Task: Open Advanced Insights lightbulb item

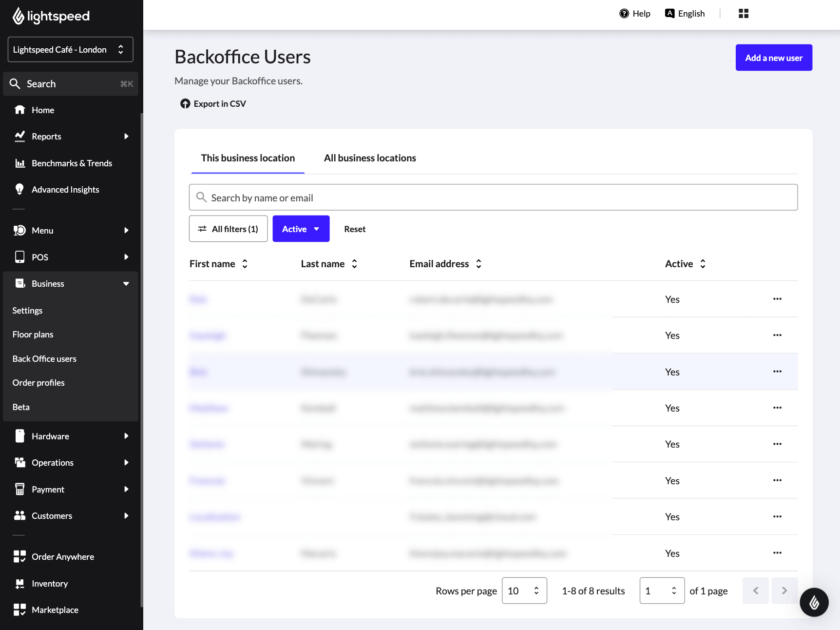Action: coord(65,190)
